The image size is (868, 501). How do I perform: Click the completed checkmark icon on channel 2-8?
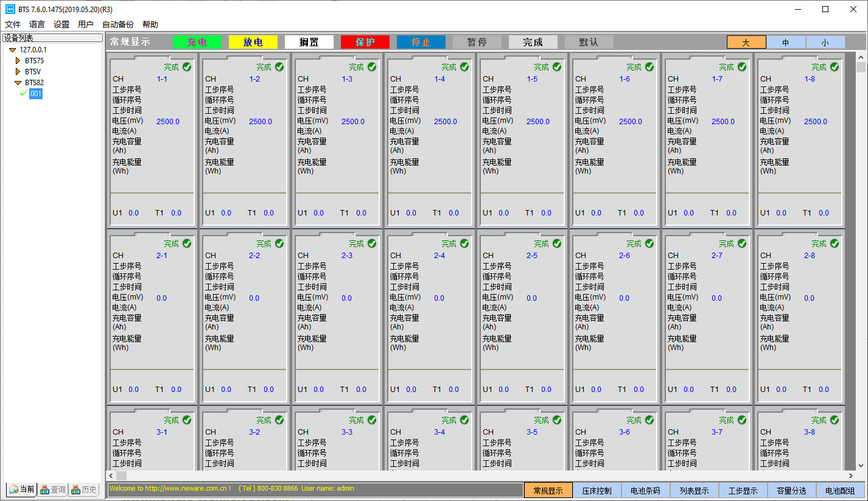[835, 243]
